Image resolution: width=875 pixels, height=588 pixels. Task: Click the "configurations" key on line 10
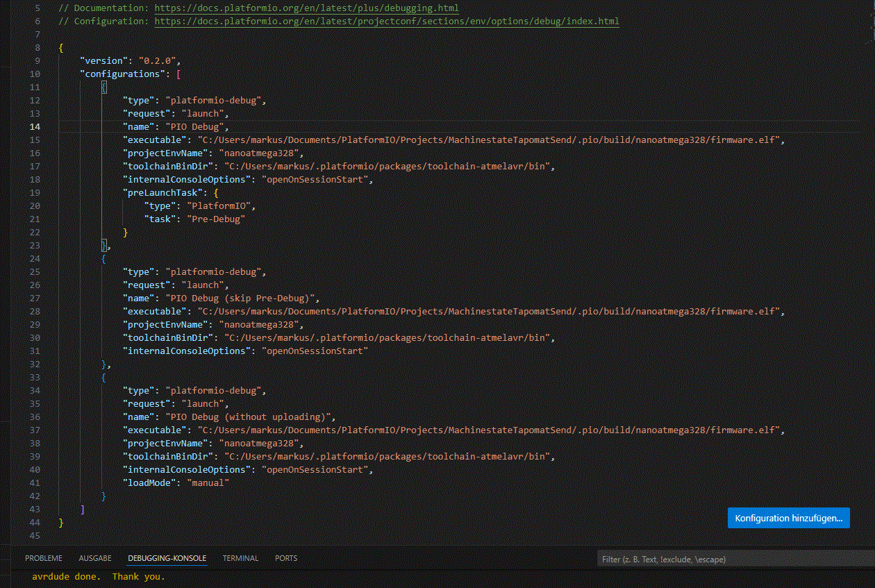[123, 74]
